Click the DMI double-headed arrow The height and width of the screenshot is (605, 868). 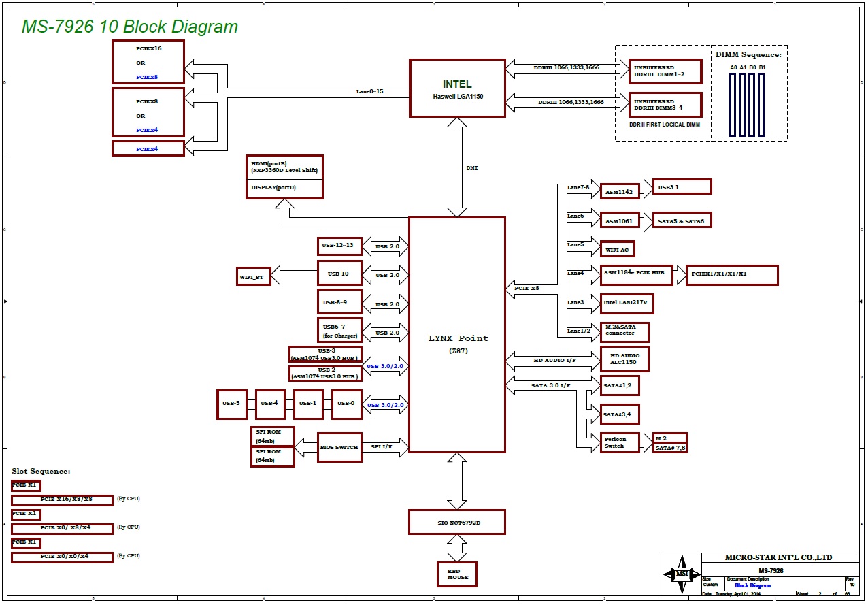pos(457,167)
